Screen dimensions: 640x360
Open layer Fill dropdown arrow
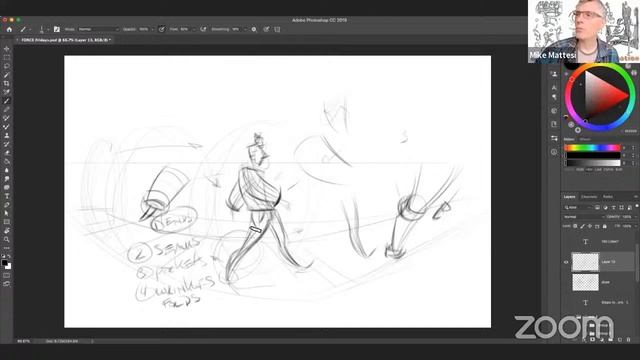click(636, 226)
